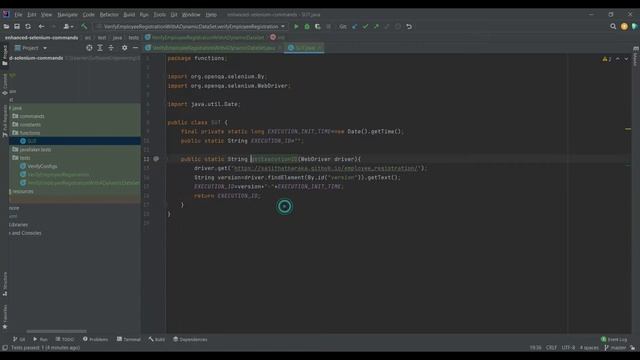Image resolution: width=640 pixels, height=360 pixels.
Task: Click the Back navigation arrow
Action: pyautogui.click(x=41, y=27)
